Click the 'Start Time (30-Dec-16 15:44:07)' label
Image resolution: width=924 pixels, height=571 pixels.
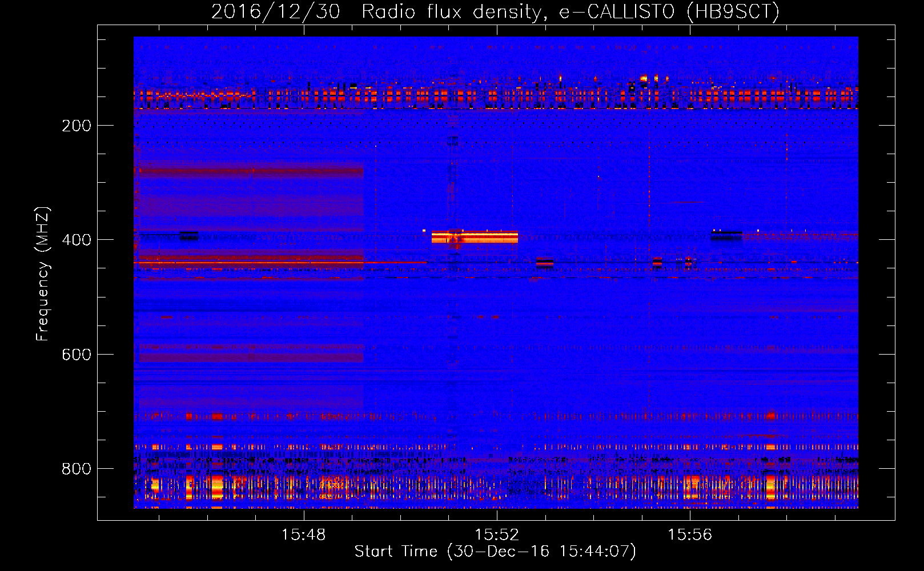[x=495, y=552]
